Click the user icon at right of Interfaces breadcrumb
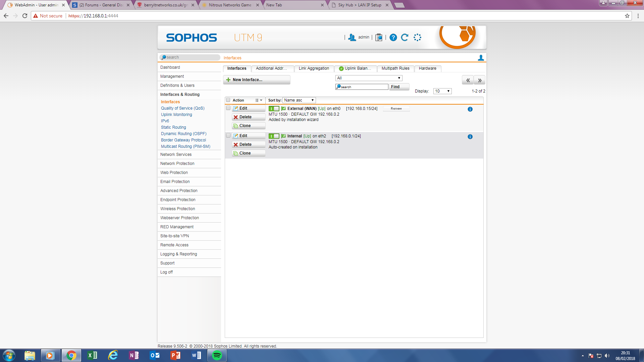This screenshot has height=362, width=644. click(x=481, y=58)
